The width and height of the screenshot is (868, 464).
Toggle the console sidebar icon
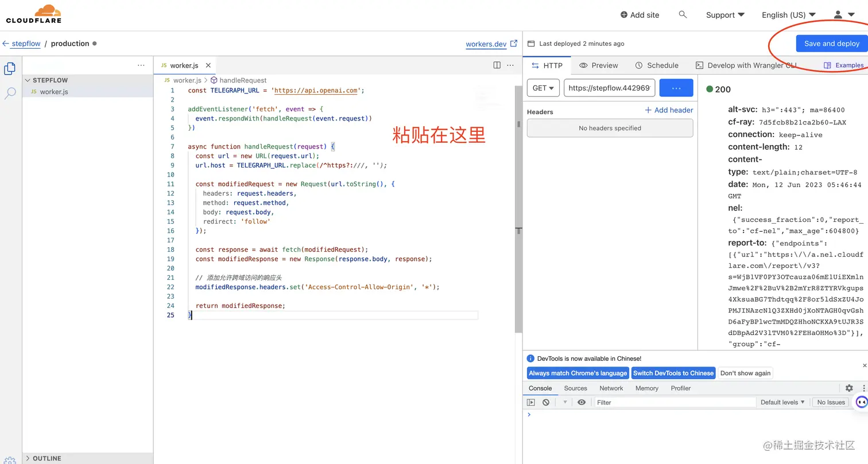(x=531, y=402)
